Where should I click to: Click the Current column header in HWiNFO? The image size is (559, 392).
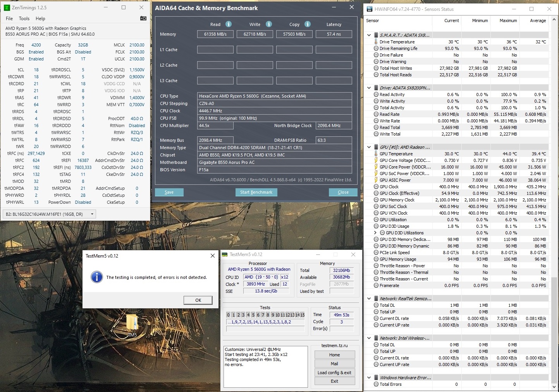tap(447, 21)
